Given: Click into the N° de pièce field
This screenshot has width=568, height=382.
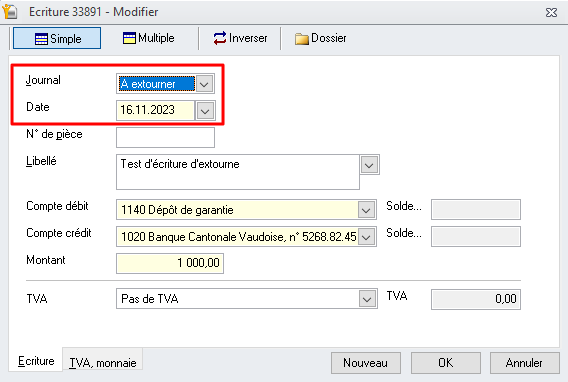Looking at the screenshot, I should pyautogui.click(x=165, y=137).
